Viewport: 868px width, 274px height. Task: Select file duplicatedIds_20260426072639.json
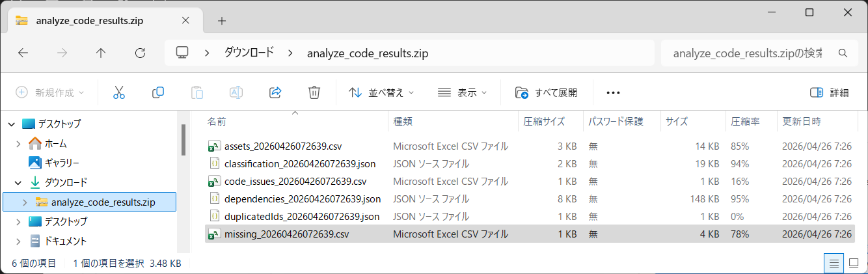[301, 216]
